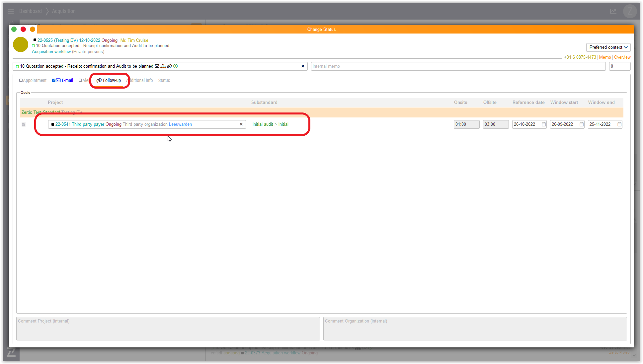Screen dimensions: 643x364
Task: Expand the Preferred context dropdown
Action: click(608, 47)
